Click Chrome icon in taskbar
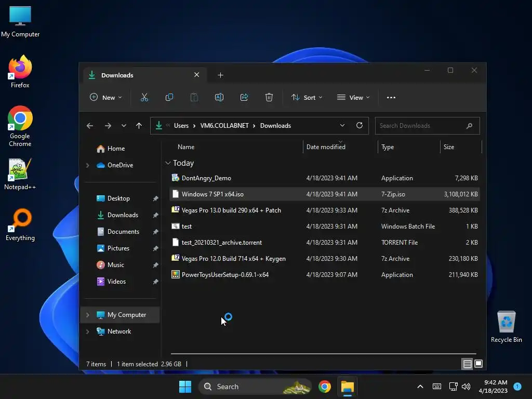The height and width of the screenshot is (399, 532). [x=325, y=387]
